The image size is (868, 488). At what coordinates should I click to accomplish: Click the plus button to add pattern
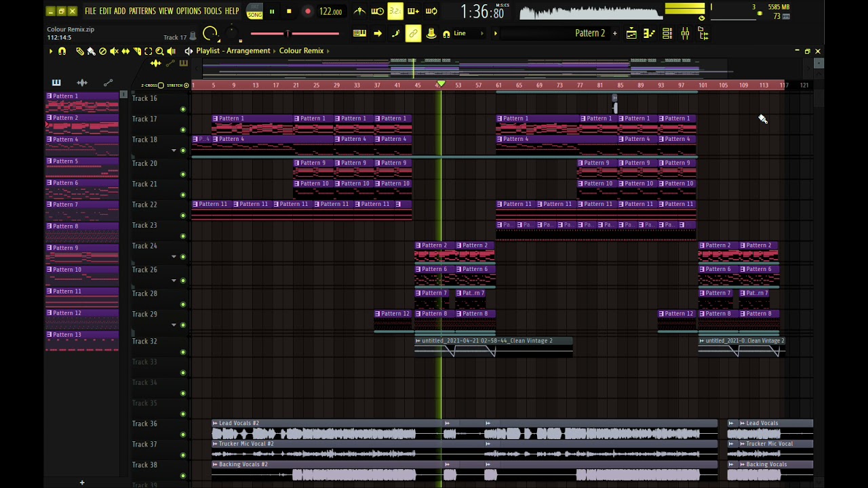(x=615, y=33)
